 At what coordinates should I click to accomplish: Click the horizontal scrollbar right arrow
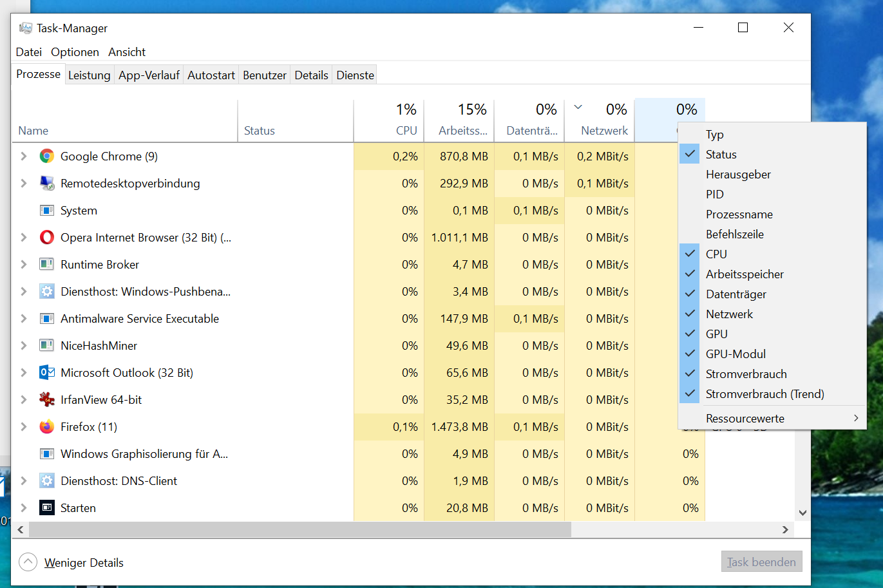pyautogui.click(x=785, y=529)
